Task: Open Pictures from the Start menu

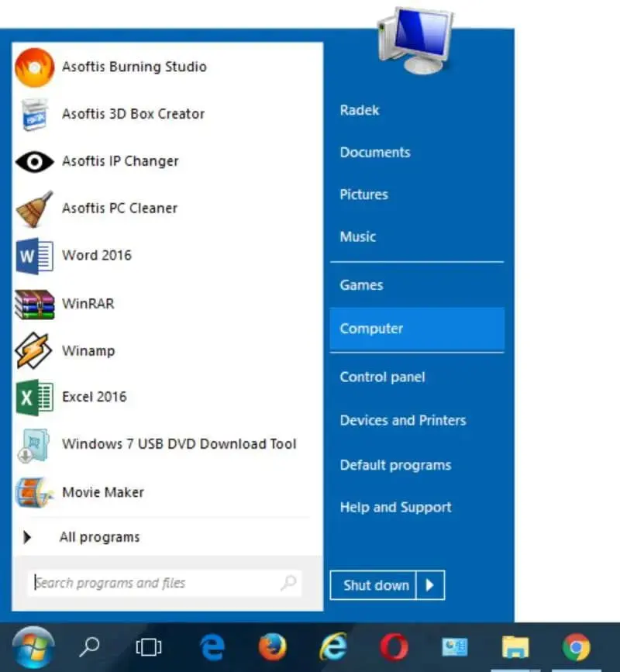Action: click(363, 195)
